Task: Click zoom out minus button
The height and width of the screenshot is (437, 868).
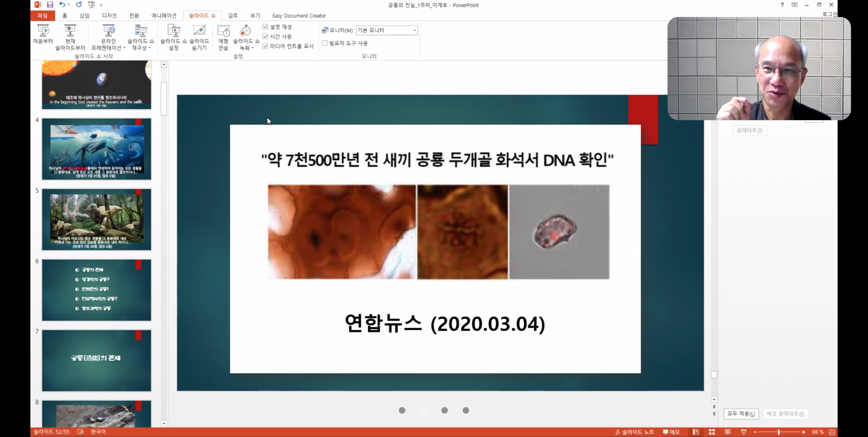Action: (755, 432)
